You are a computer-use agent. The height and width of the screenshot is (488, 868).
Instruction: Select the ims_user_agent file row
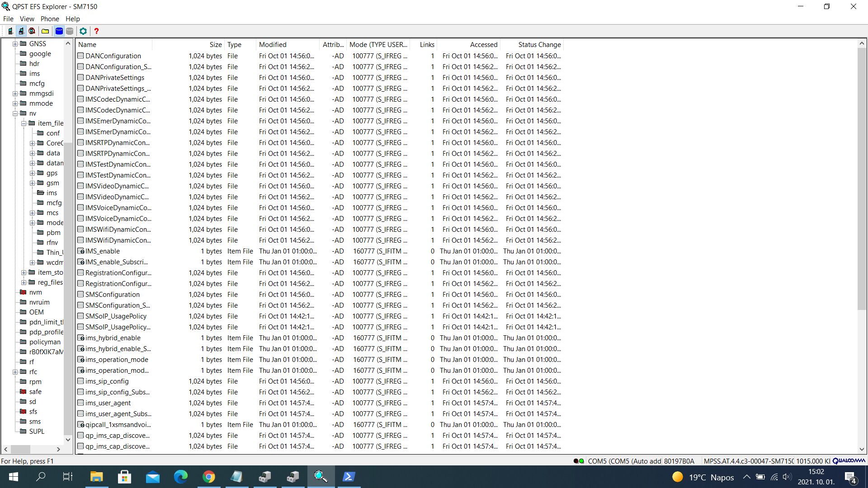(319, 403)
